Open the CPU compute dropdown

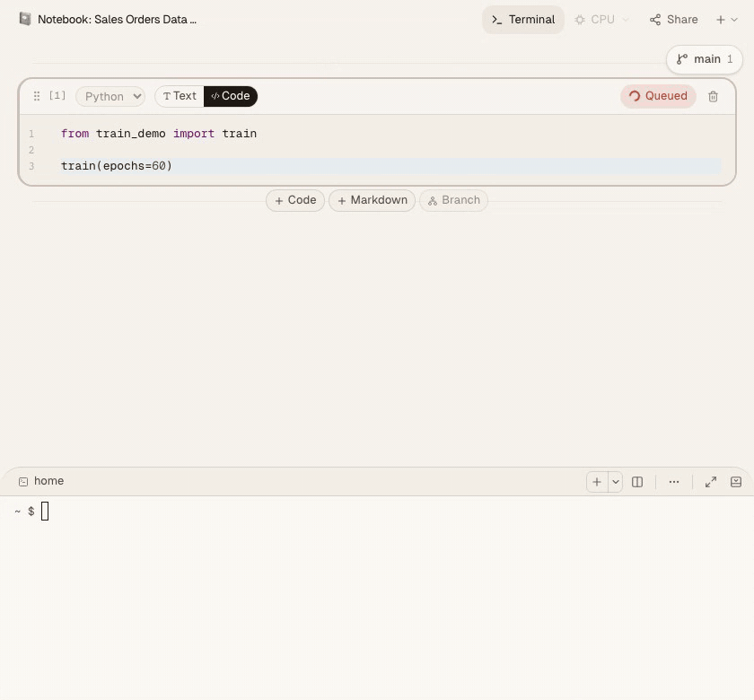(601, 20)
